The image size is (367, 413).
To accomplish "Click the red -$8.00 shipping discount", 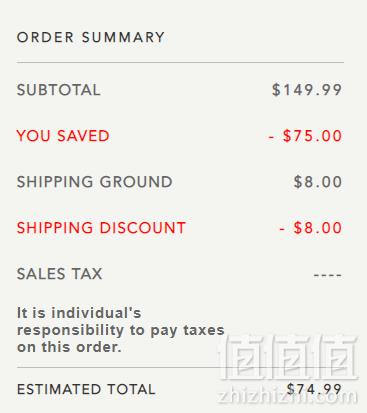I will 311,228.
